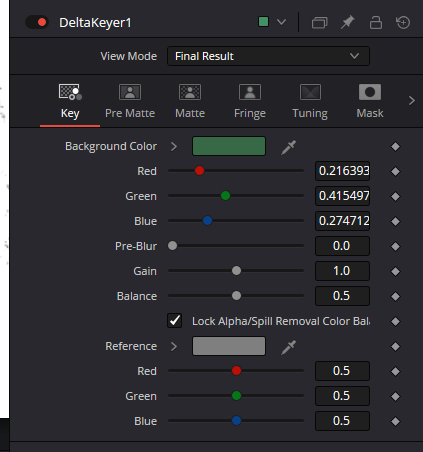Edit the Balance value field
The image size is (423, 452).
342,296
